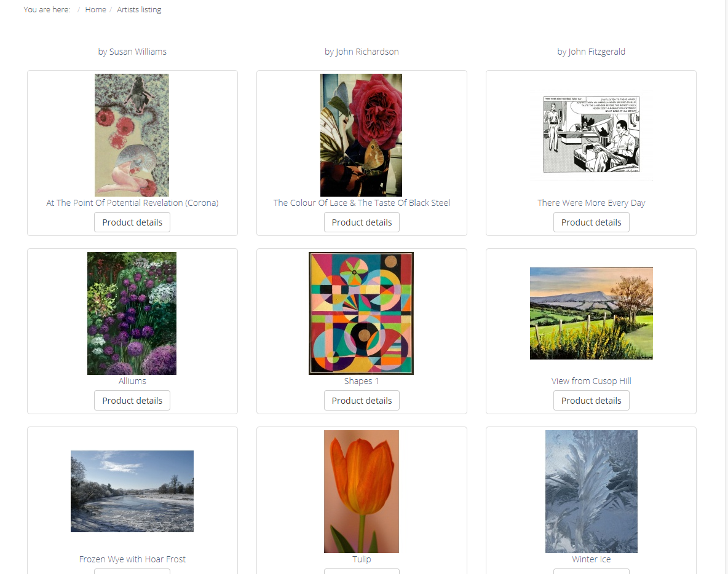728x574 pixels.
Task: View Product details for Corona artwork
Action: pos(132,222)
